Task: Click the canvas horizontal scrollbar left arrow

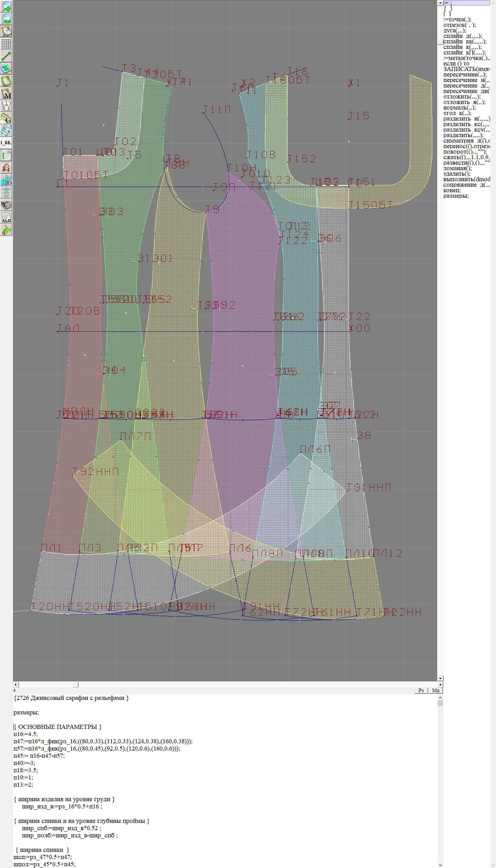Action: click(15, 684)
